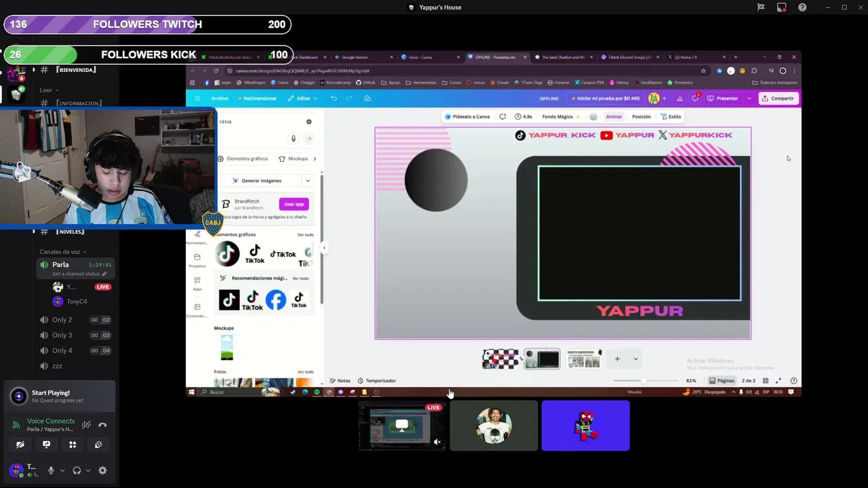Viewport: 868px width, 488px height.
Task: Expand headphones output options arrow
Action: [87, 470]
